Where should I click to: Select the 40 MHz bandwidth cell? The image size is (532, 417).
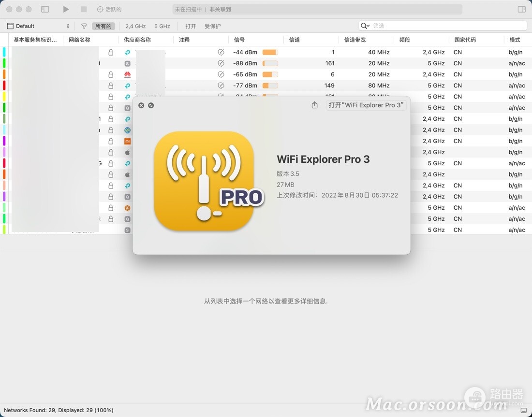(x=379, y=52)
